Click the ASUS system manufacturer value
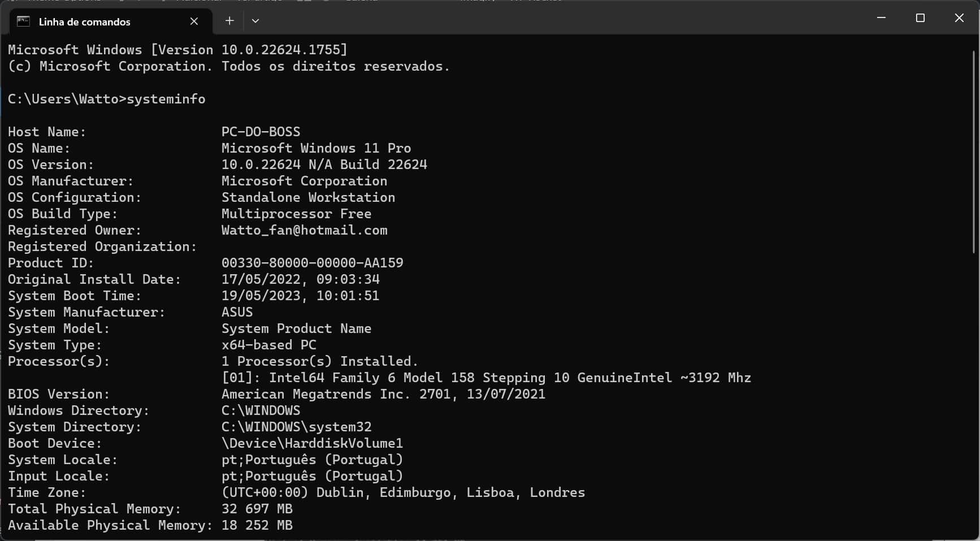Image resolution: width=980 pixels, height=541 pixels. 237,312
